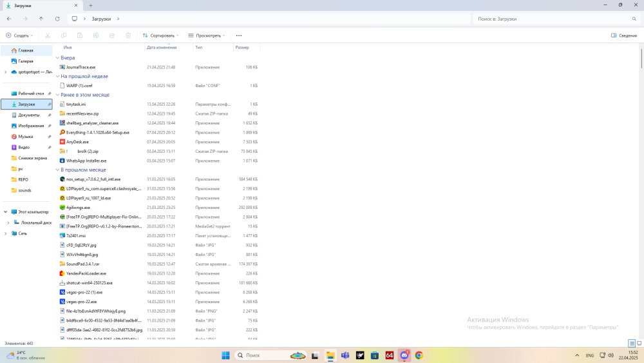Go up one folder level
Image resolution: width=644 pixels, height=363 pixels.
(x=41, y=19)
